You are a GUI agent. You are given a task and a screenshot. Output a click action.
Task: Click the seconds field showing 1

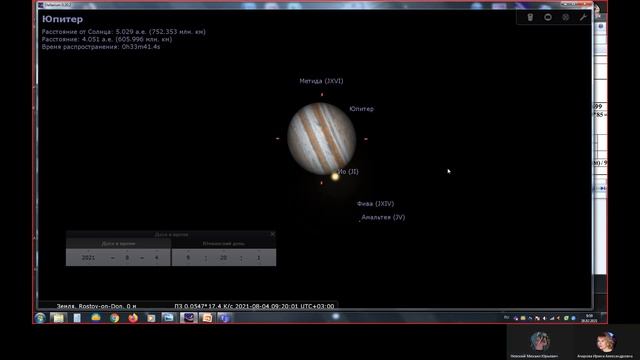click(x=258, y=258)
